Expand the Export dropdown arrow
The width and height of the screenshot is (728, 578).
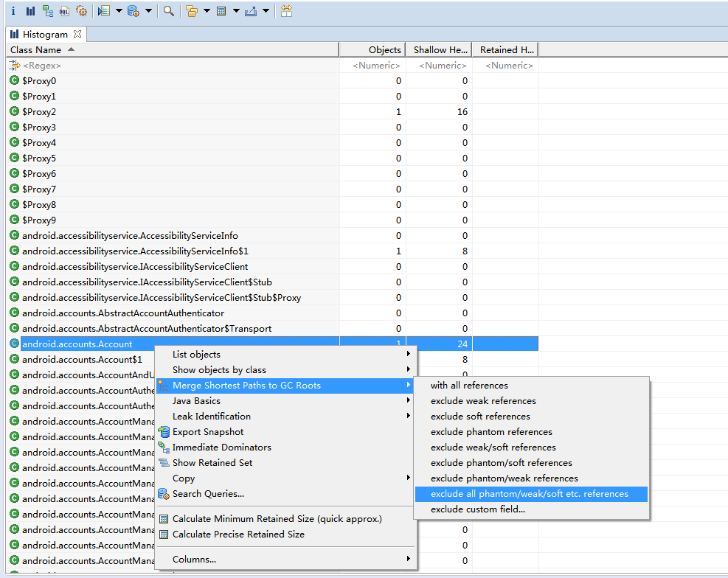pos(266,11)
